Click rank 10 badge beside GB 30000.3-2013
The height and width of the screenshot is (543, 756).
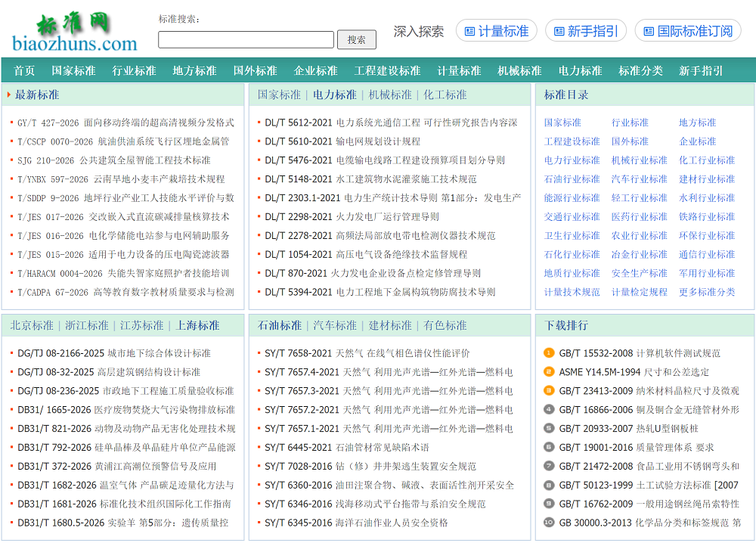coord(550,523)
